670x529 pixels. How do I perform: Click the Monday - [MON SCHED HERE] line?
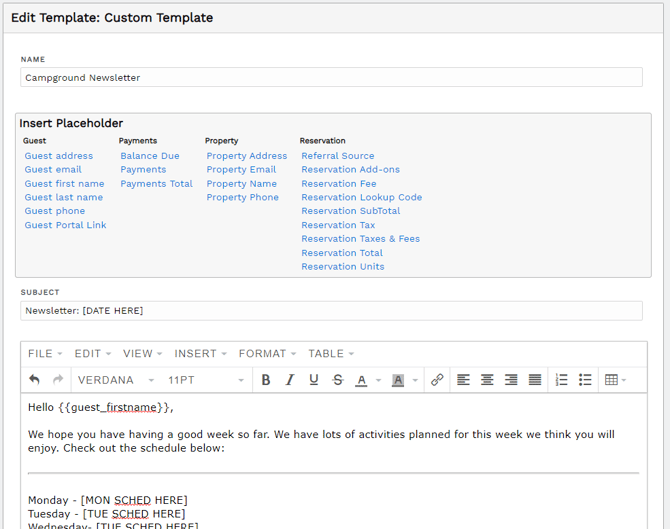click(x=108, y=500)
